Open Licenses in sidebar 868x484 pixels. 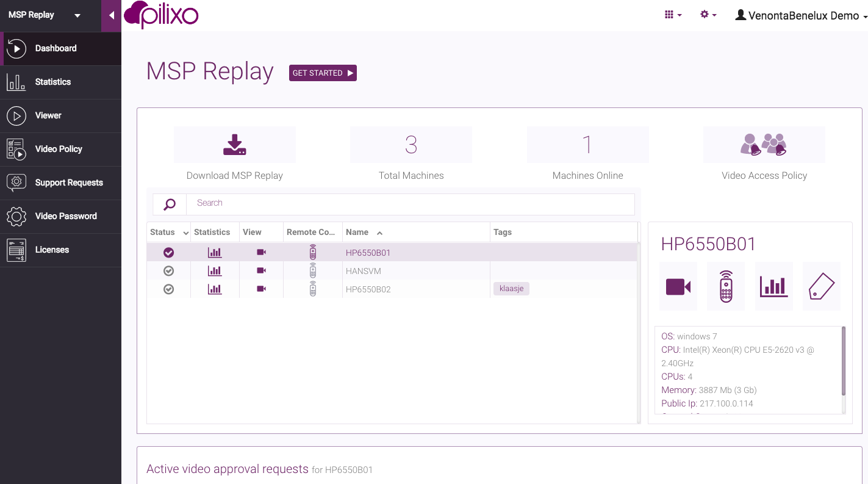(x=60, y=250)
